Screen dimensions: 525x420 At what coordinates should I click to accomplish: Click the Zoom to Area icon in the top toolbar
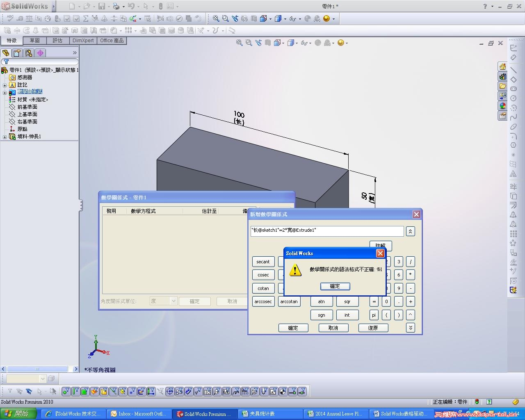(225, 18)
